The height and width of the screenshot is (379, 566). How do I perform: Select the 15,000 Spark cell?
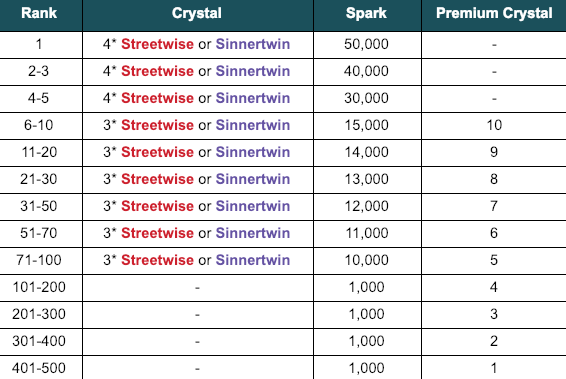[x=367, y=126]
